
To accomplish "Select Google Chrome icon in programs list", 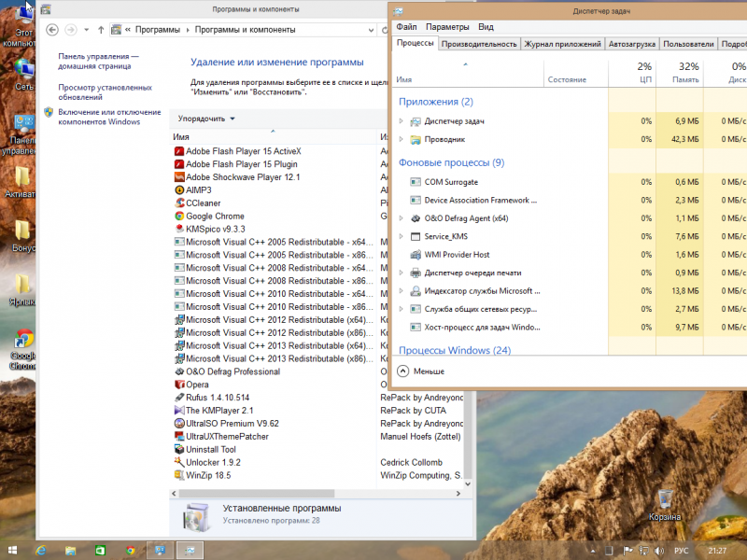I will pos(179,217).
